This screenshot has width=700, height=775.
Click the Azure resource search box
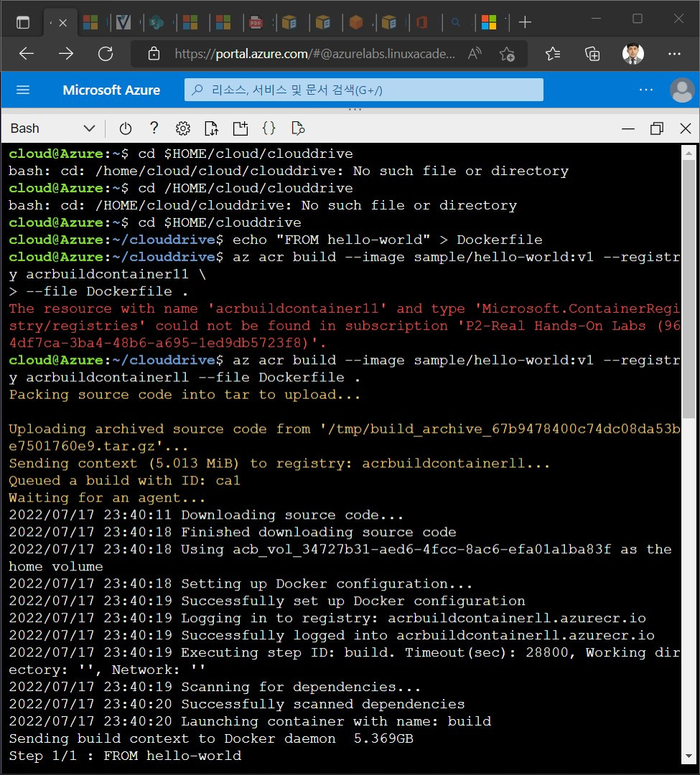coord(364,90)
